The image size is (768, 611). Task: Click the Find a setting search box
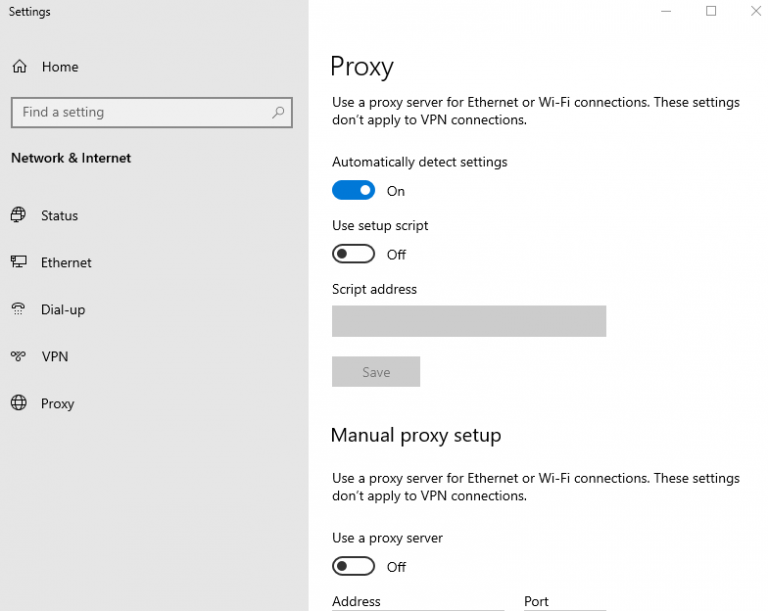tap(152, 113)
